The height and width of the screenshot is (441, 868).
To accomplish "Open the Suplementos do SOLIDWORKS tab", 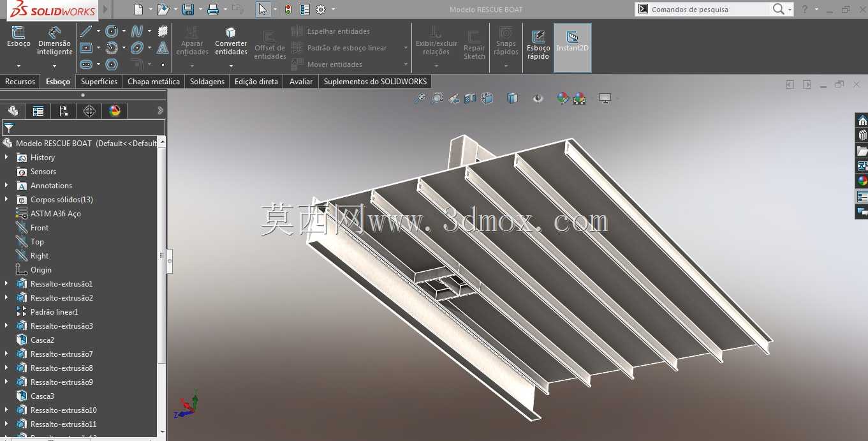I will point(375,82).
